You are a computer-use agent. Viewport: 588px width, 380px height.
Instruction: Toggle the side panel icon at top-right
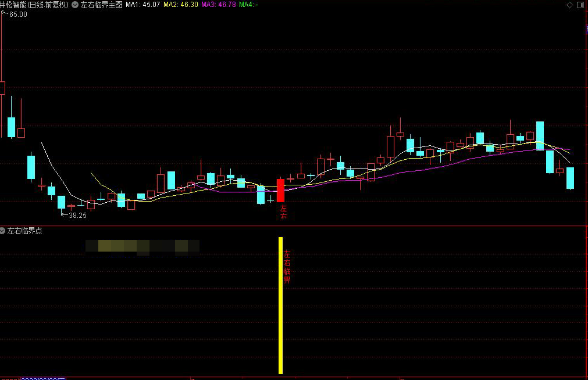[580, 5]
